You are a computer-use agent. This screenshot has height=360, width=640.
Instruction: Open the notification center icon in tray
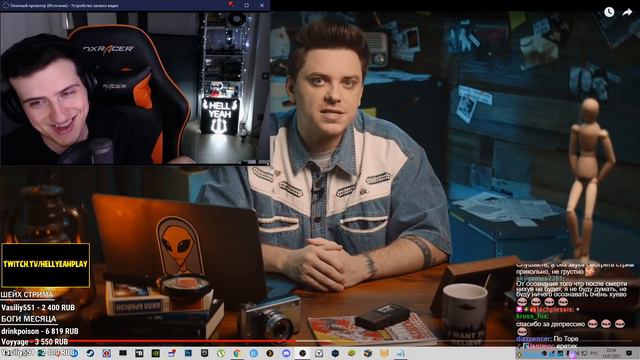629,353
